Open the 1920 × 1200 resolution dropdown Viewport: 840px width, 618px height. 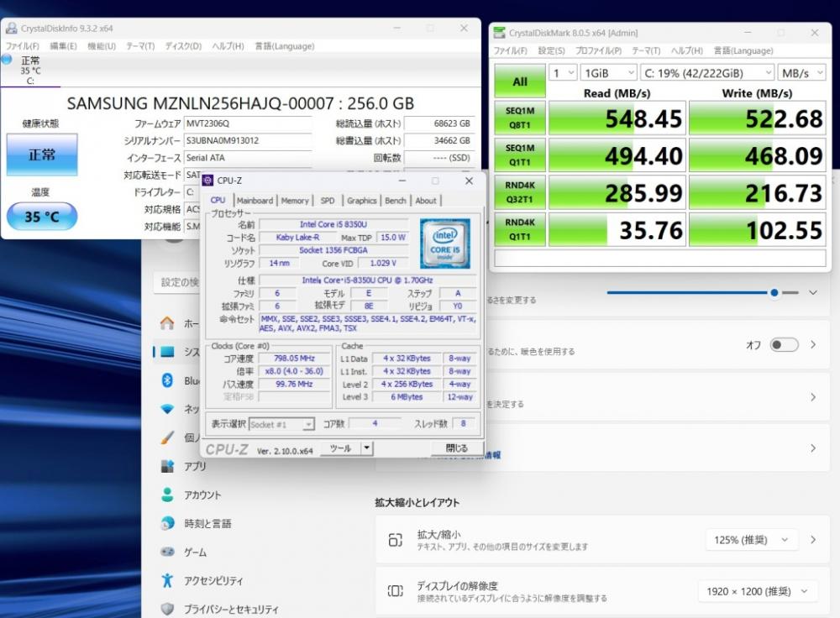tap(758, 591)
